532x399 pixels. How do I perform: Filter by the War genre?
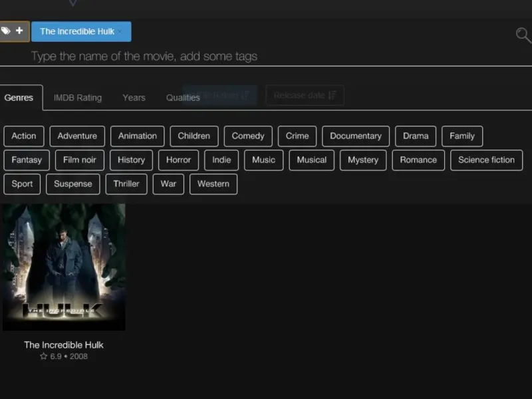tap(168, 184)
